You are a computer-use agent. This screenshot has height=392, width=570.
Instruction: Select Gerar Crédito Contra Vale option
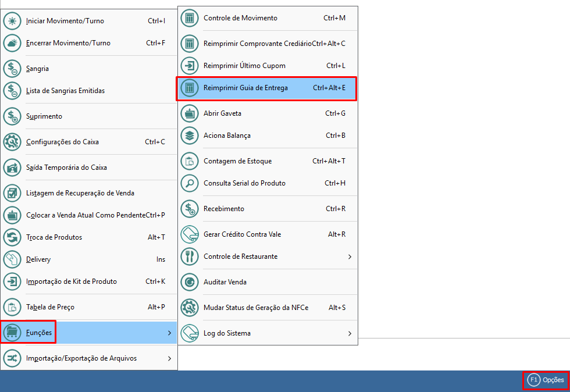pyautogui.click(x=242, y=234)
